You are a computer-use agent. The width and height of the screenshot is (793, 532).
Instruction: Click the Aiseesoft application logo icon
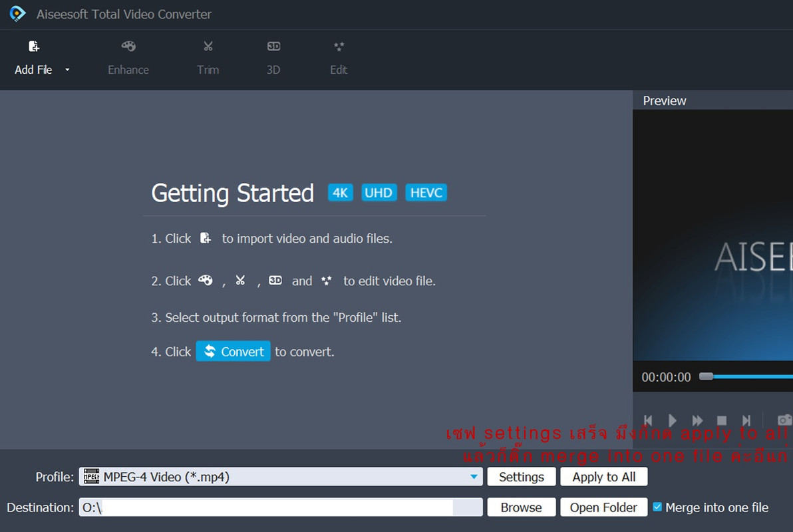(17, 14)
